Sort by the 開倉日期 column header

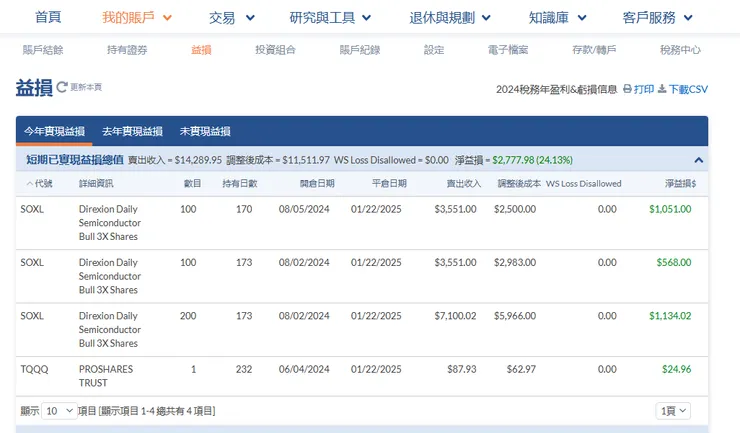[317, 184]
